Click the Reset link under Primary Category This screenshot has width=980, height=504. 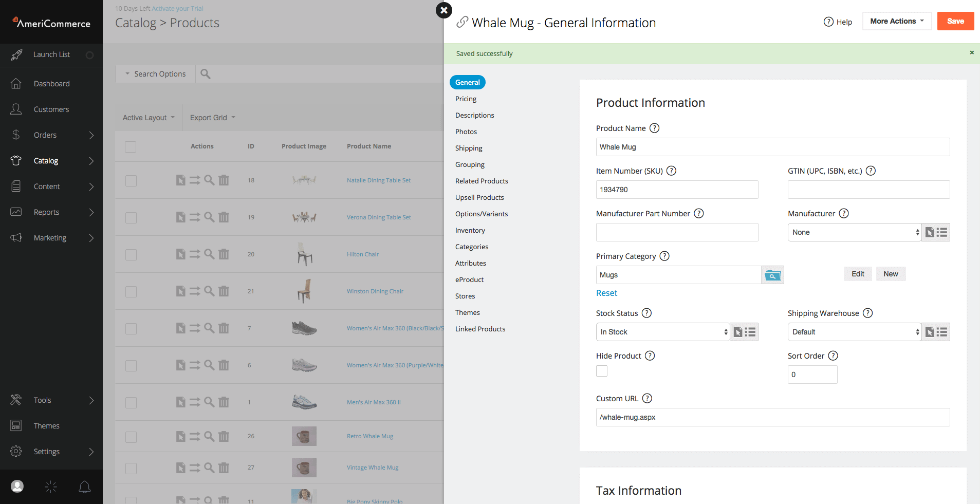(x=606, y=293)
